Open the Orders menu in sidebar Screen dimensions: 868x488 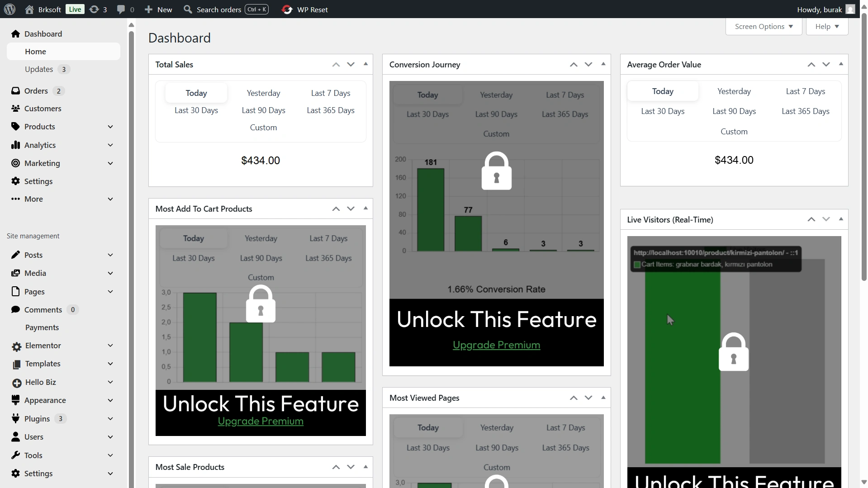pos(36,91)
